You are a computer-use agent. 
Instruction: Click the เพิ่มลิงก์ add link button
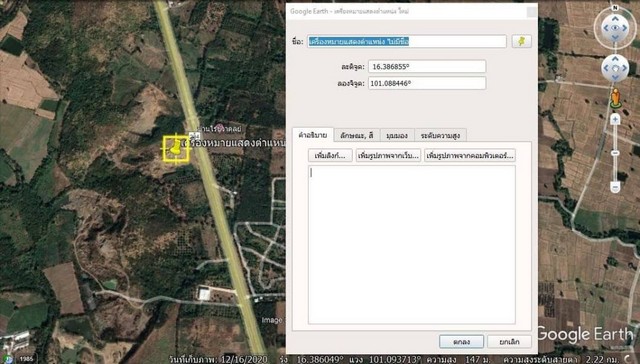[x=330, y=155]
